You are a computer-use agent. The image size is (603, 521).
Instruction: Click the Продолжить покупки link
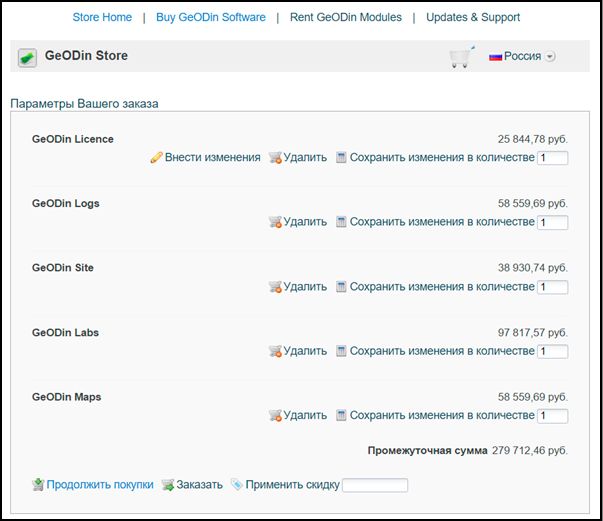tap(100, 485)
